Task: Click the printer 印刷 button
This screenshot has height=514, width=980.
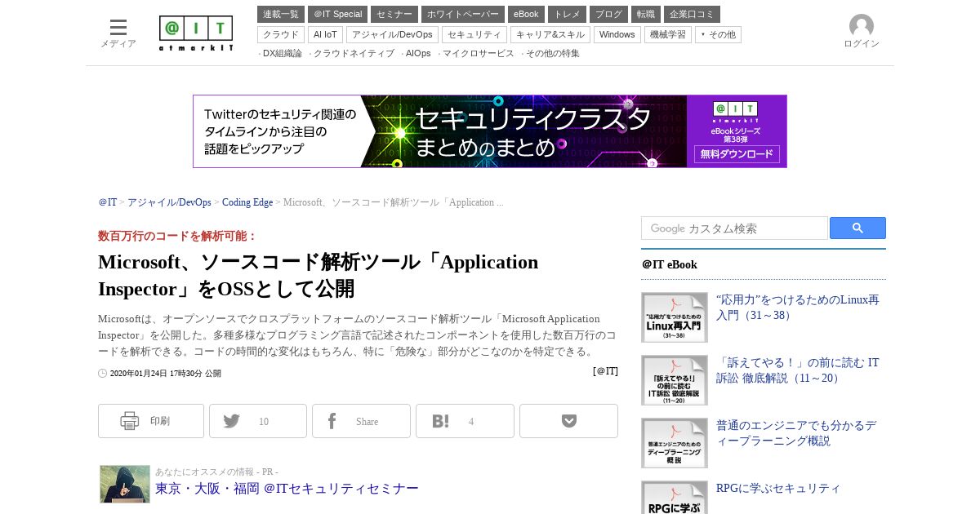Action: click(151, 421)
